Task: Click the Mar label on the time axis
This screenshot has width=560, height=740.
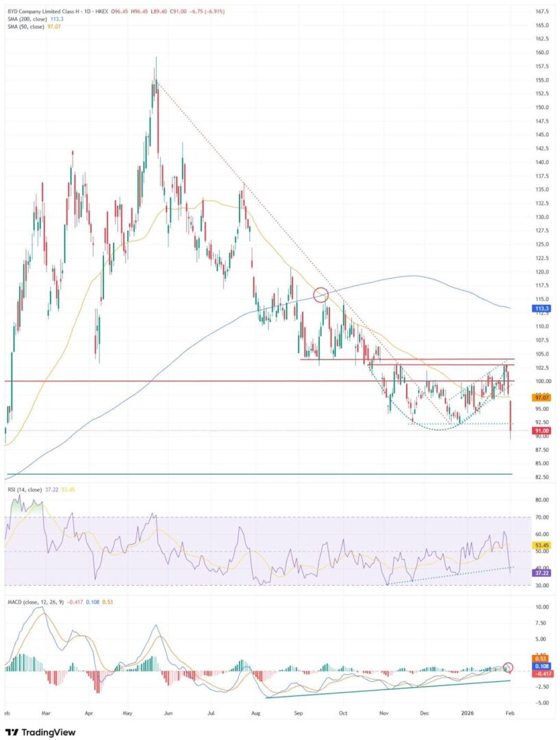Action: click(46, 713)
